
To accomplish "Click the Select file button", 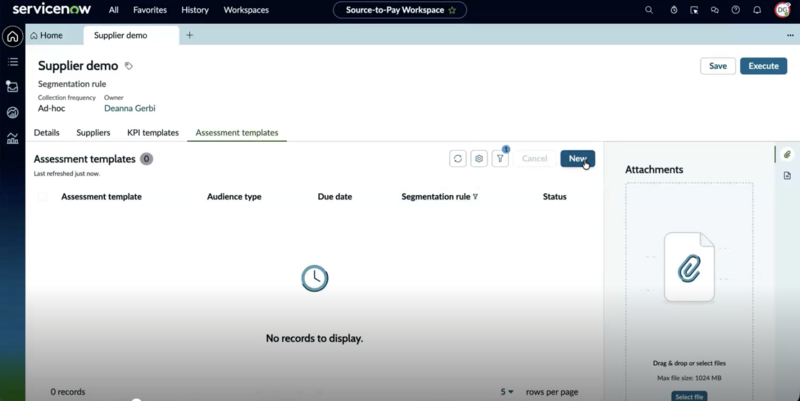I will [689, 396].
